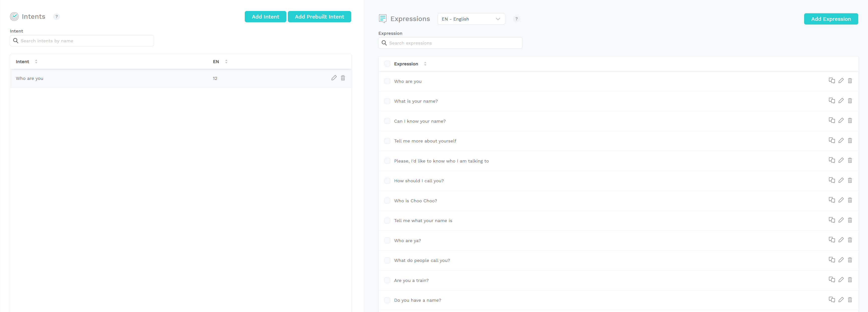868x312 pixels.
Task: Check the 'Who is Choo Choo?' checkbox
Action: click(x=387, y=201)
